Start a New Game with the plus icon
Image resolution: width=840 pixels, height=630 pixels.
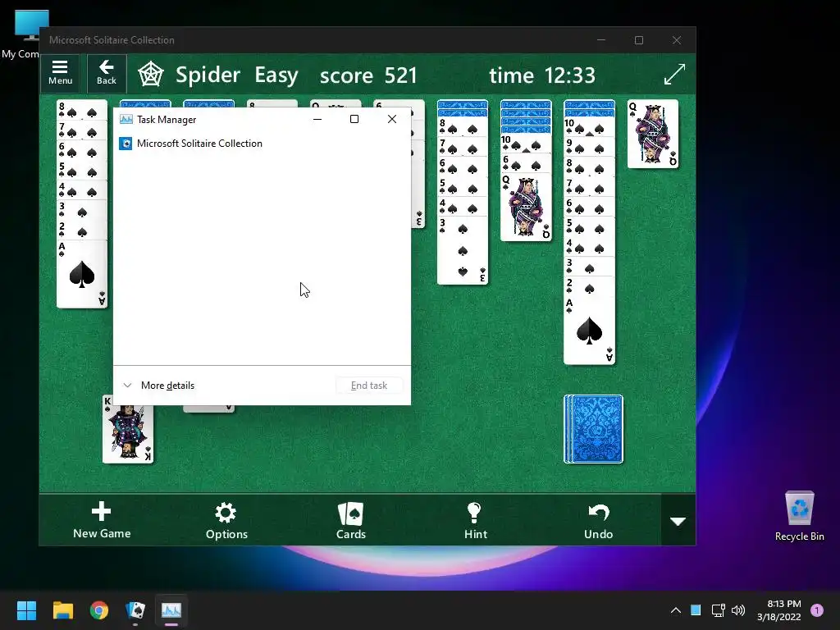(102, 519)
